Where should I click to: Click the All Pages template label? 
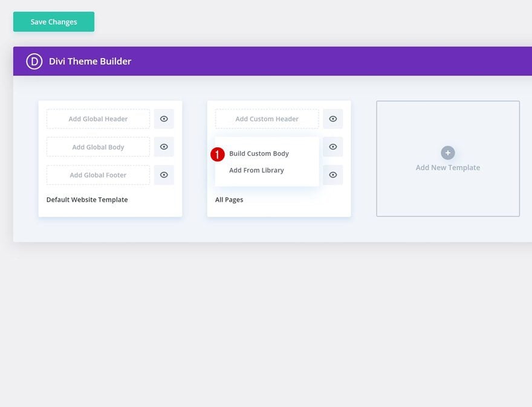coord(229,200)
